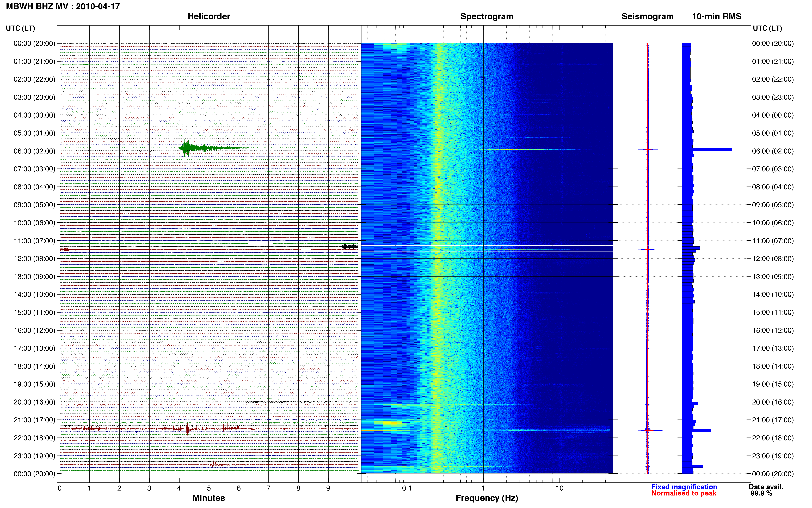Click the 'Spectrogram' panel heading
The image size is (812, 508).
[487, 16]
